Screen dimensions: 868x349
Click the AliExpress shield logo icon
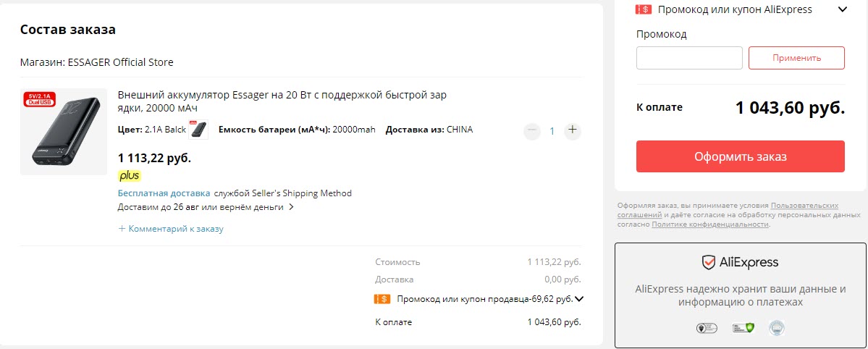point(709,262)
